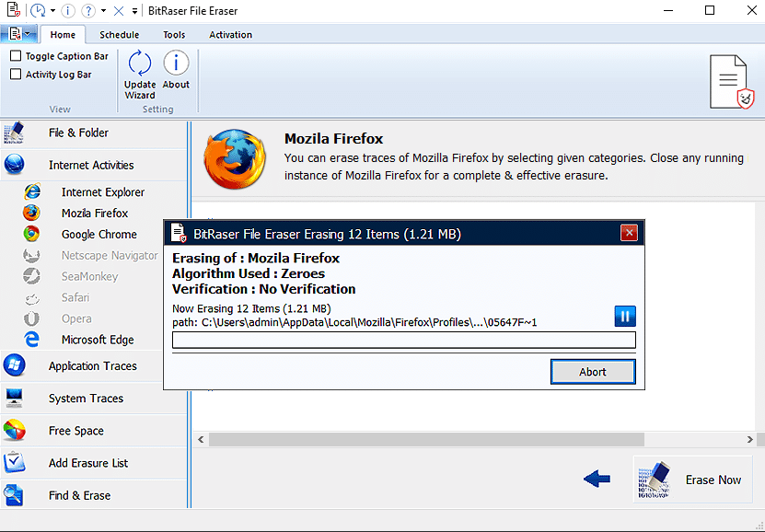Screen dimensions: 765x532
Task: Open dropdown arrow next to help icon
Action: pyautogui.click(x=103, y=11)
